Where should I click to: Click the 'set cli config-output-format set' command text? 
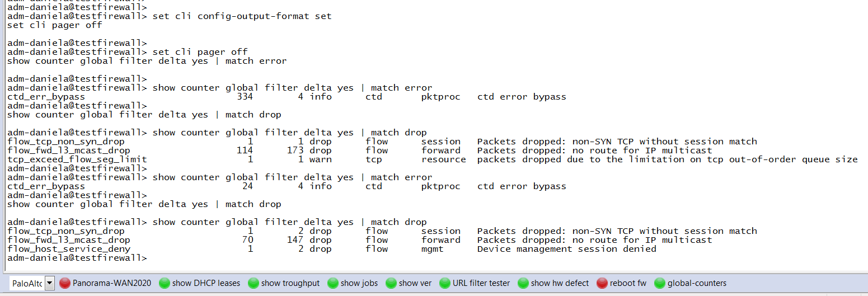242,16
